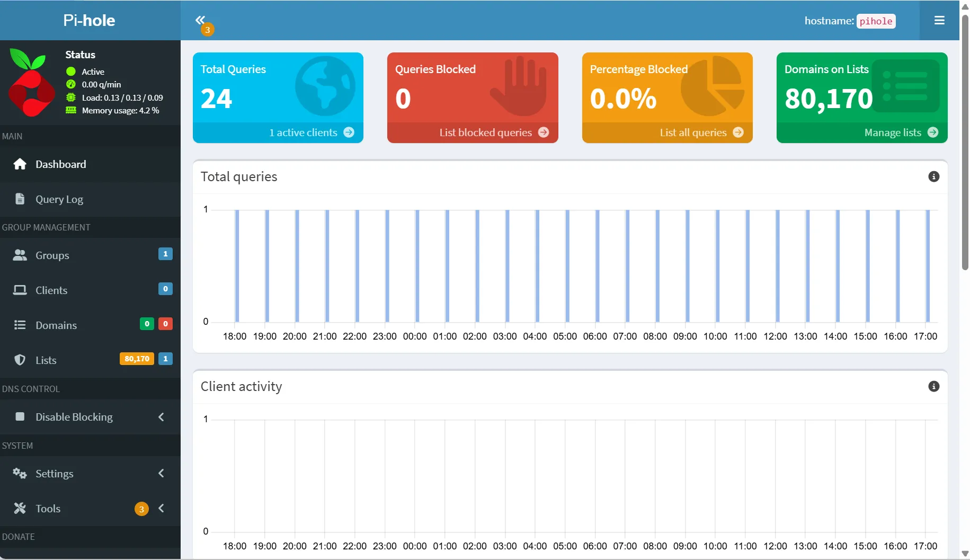Click the arrow icon beside Manage lists
Image resolution: width=970 pixels, height=560 pixels.
pyautogui.click(x=933, y=132)
